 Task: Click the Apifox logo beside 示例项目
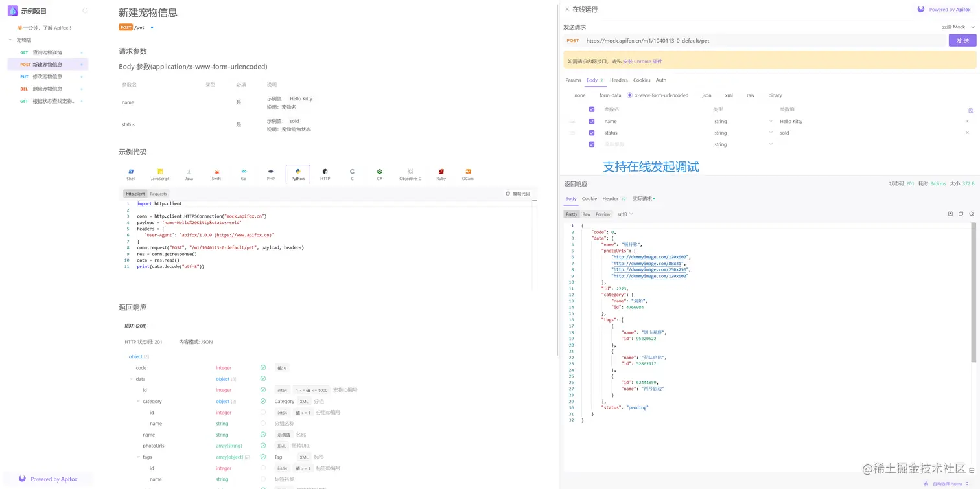point(13,10)
